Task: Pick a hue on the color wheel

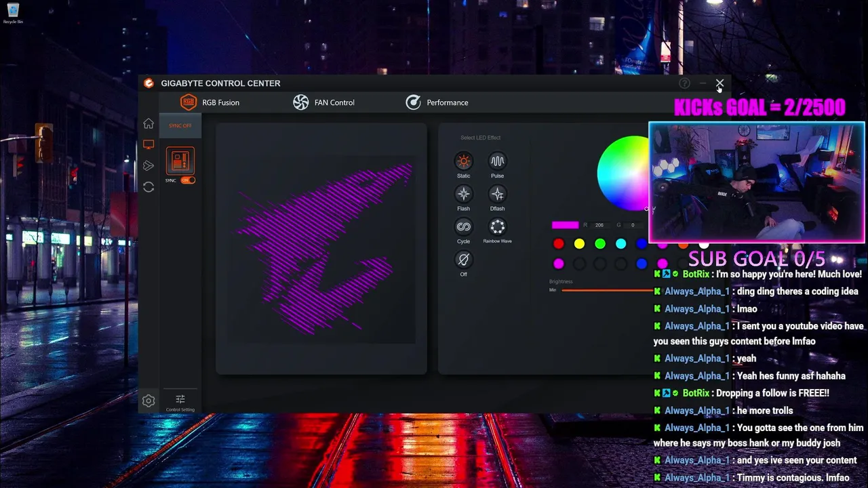Action: click(623, 174)
